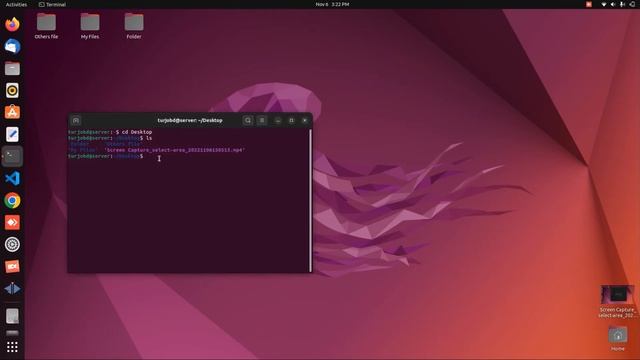This screenshot has width=640, height=360.
Task: Maximize the terminal window
Action: (291, 120)
